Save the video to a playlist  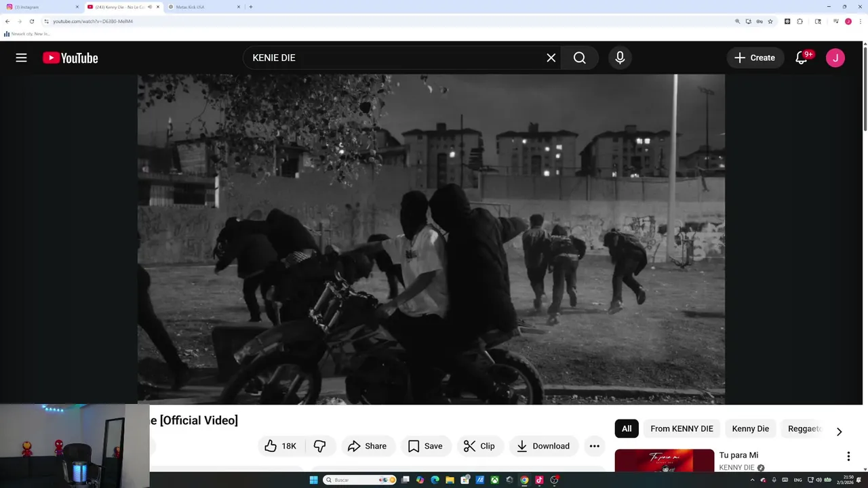pyautogui.click(x=426, y=446)
